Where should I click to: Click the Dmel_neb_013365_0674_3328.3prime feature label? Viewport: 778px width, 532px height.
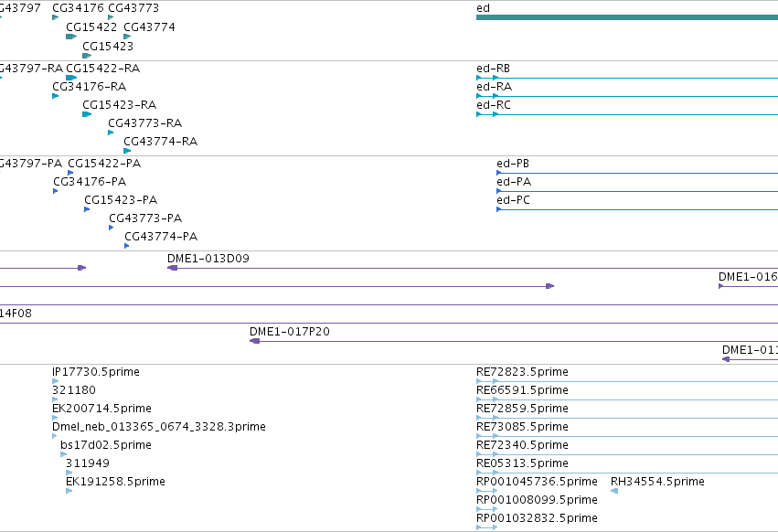(159, 426)
